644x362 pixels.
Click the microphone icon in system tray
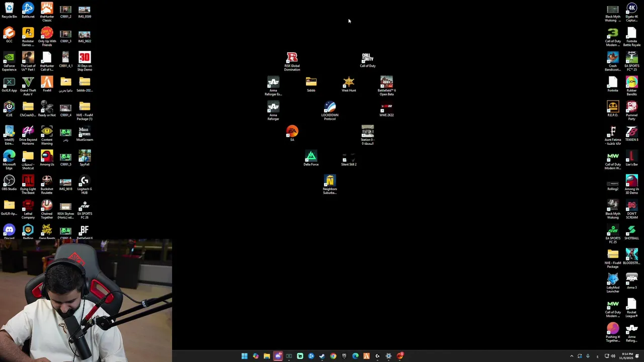(588, 356)
